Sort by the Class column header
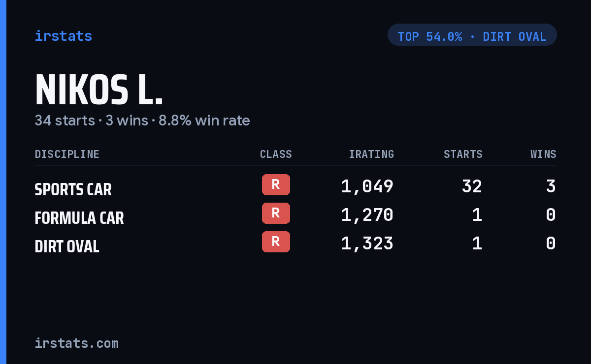Viewport: 591px width, 364px height. click(276, 154)
